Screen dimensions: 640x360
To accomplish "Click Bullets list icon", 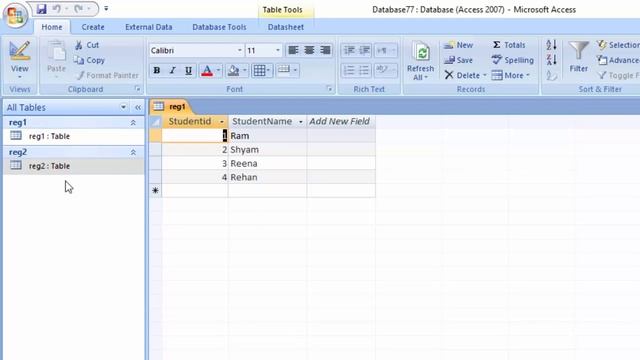I will point(364,71).
